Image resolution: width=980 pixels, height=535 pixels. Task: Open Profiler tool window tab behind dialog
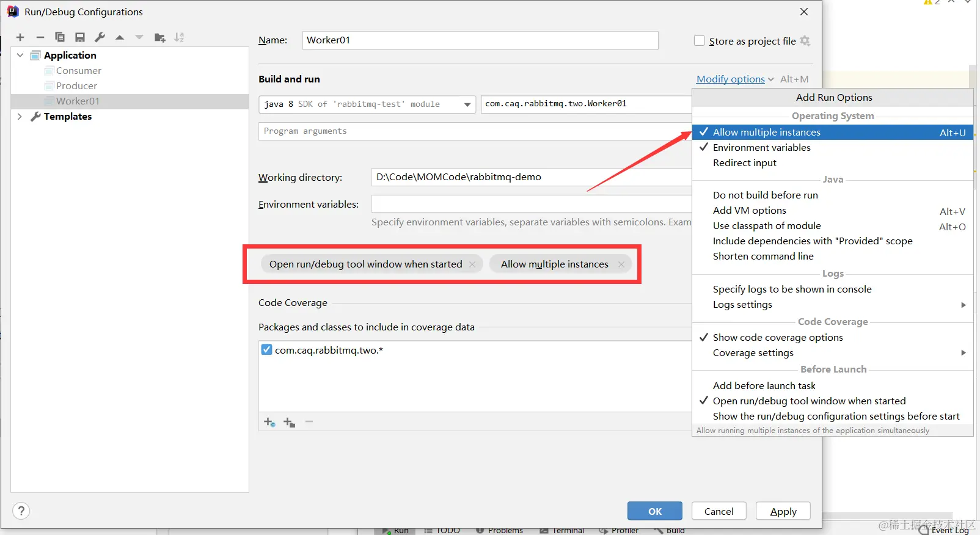tap(619, 530)
